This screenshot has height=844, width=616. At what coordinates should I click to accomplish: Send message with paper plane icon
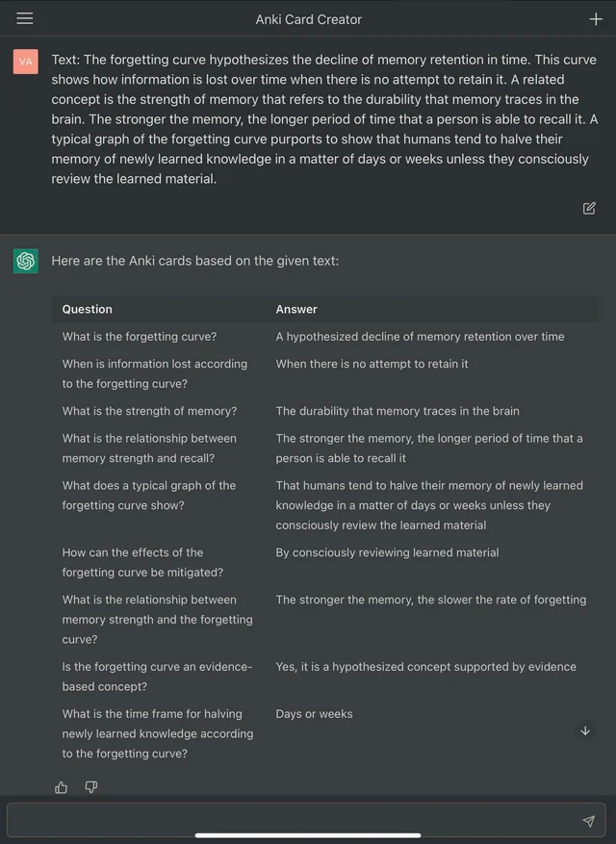(x=588, y=821)
